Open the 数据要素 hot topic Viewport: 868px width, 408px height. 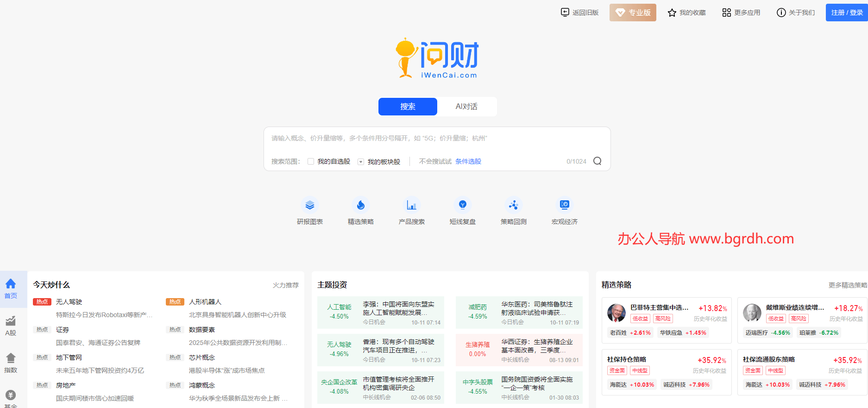click(202, 330)
